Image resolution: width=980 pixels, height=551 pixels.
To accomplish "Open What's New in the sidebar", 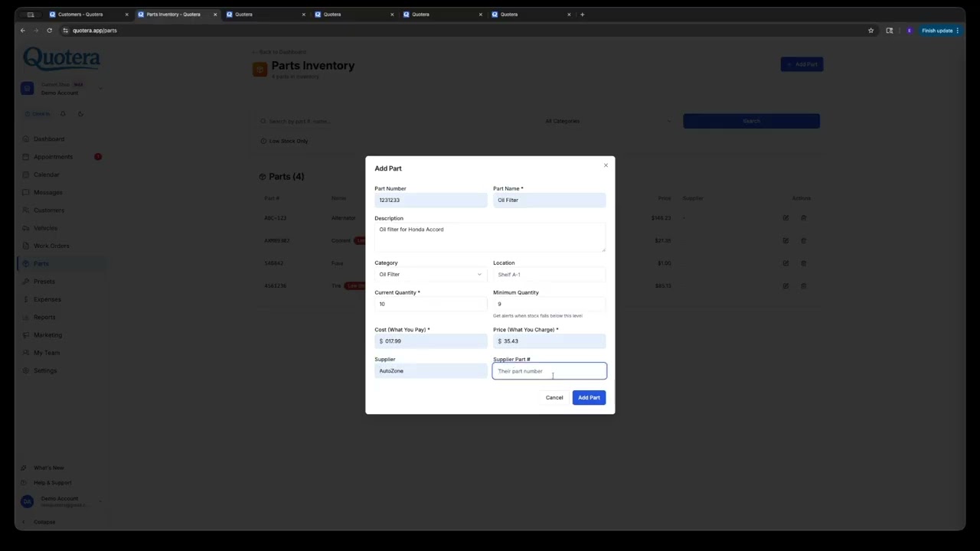I will click(x=48, y=468).
